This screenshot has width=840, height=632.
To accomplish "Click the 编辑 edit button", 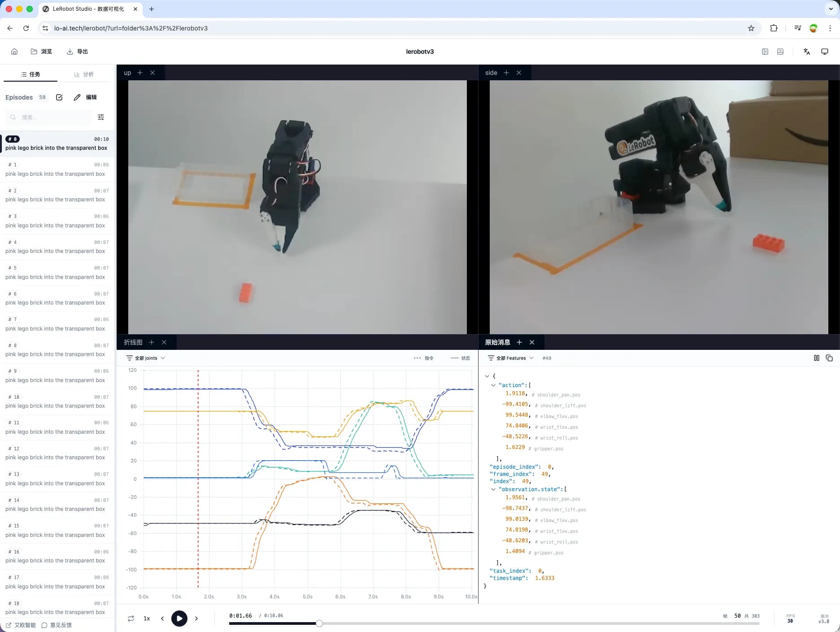I will click(x=85, y=97).
